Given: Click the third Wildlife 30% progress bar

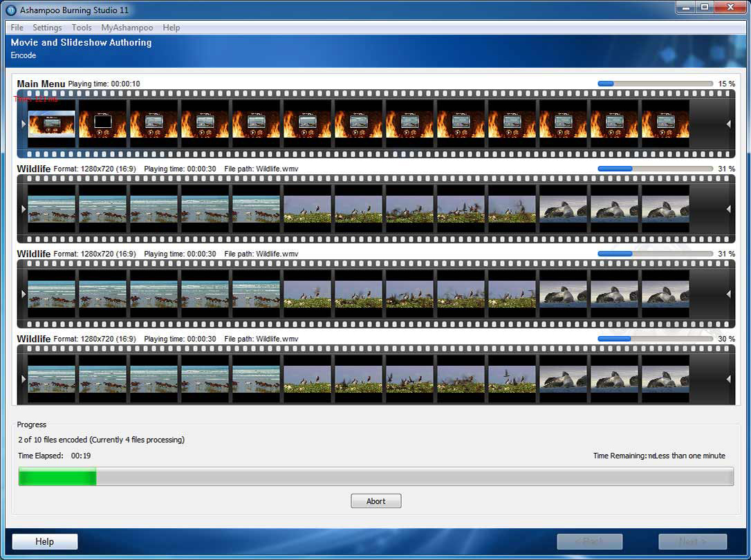Looking at the screenshot, I should (x=654, y=339).
